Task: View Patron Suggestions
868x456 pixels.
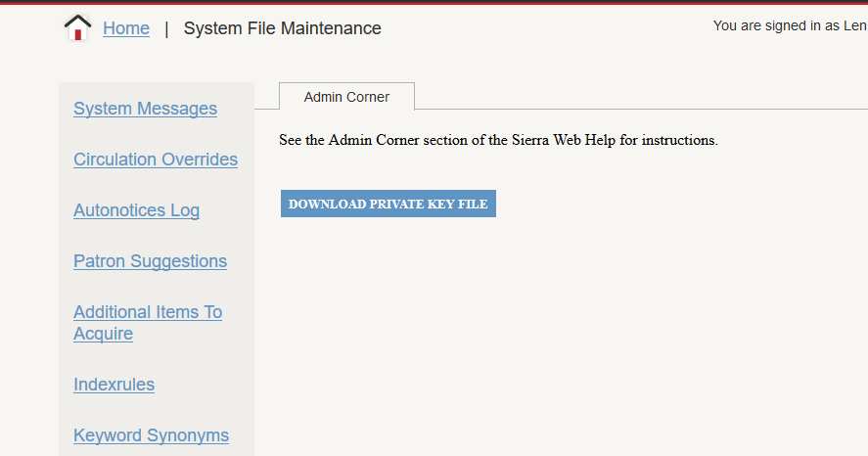Action: coord(150,261)
